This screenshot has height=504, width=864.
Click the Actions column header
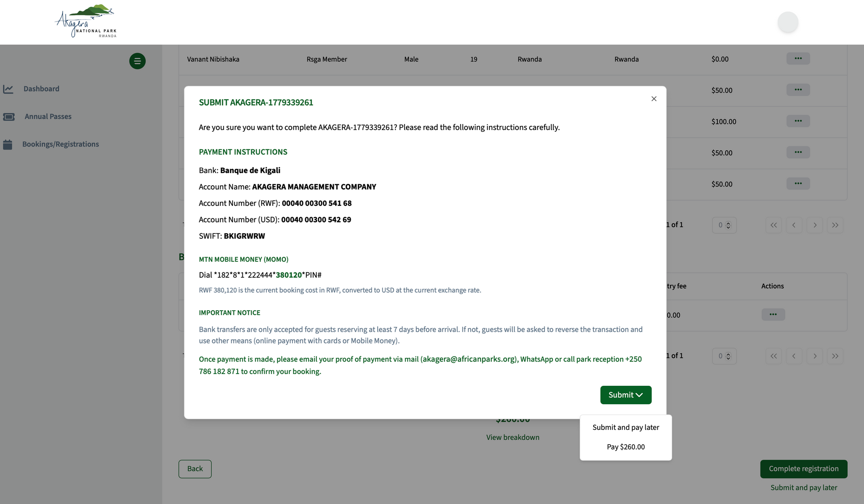pos(773,286)
